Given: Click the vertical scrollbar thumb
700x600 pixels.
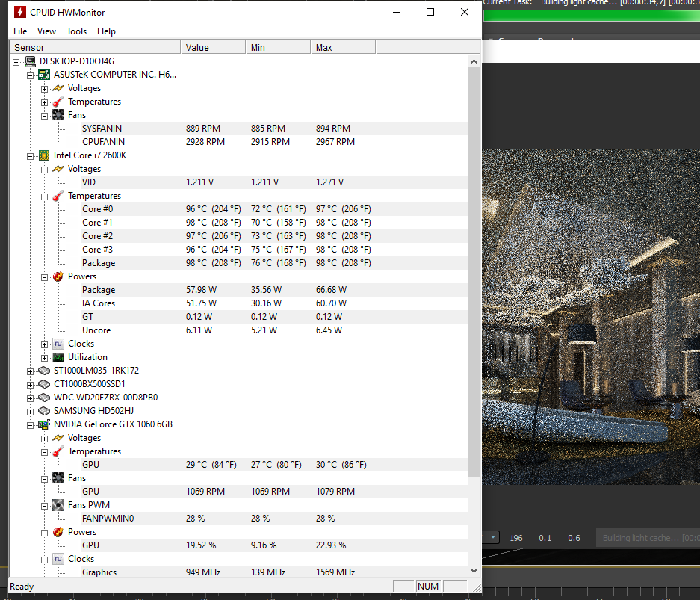Looking at the screenshot, I should [x=474, y=272].
